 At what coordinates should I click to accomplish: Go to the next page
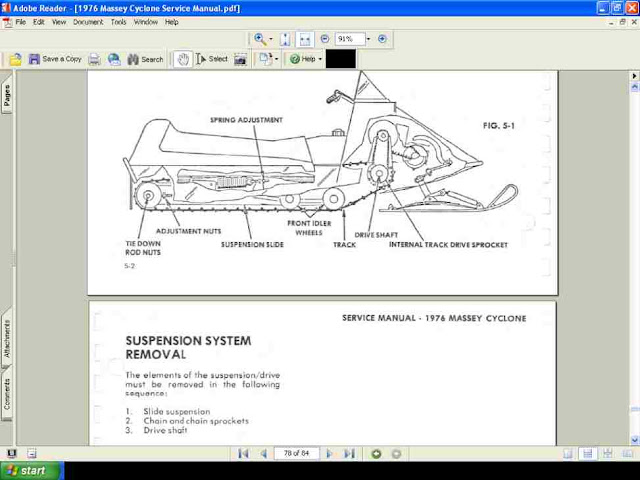click(x=329, y=453)
